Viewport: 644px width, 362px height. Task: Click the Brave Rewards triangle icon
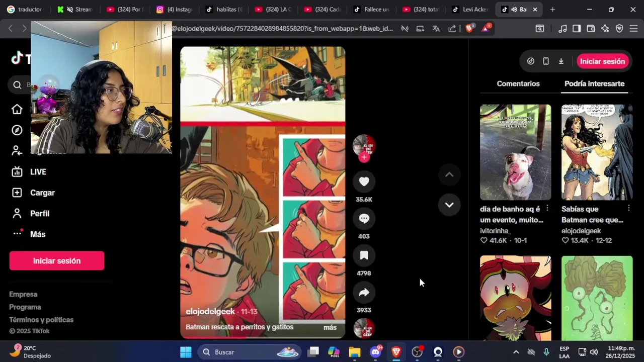pyautogui.click(x=486, y=29)
